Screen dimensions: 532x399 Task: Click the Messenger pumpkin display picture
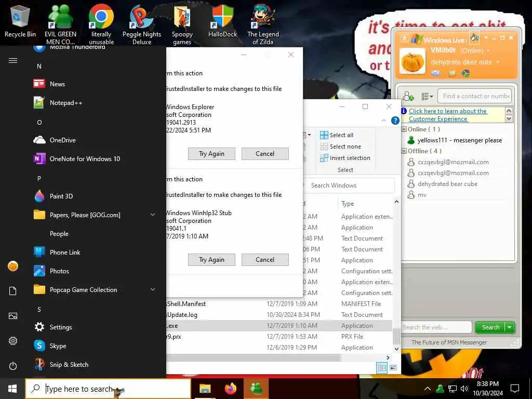[412, 61]
